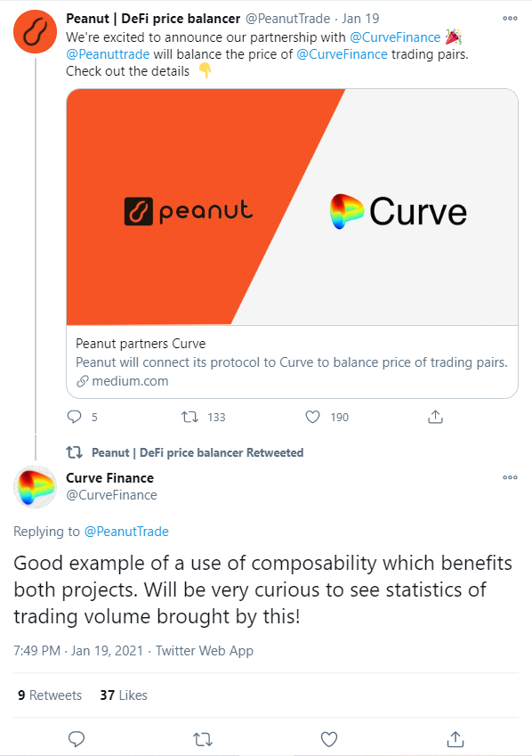Viewport: 532px width, 756px height.
Task: View the 37 Likes list
Action: pyautogui.click(x=123, y=695)
